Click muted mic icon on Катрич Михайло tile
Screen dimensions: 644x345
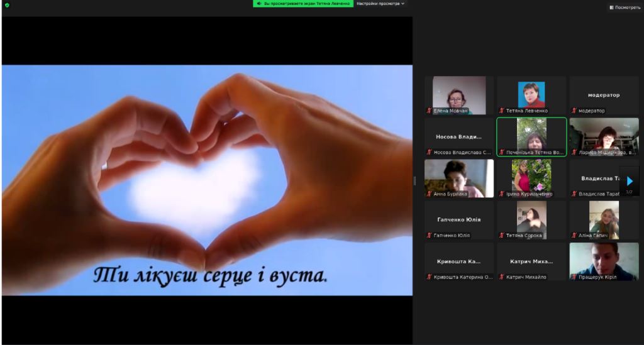[501, 277]
